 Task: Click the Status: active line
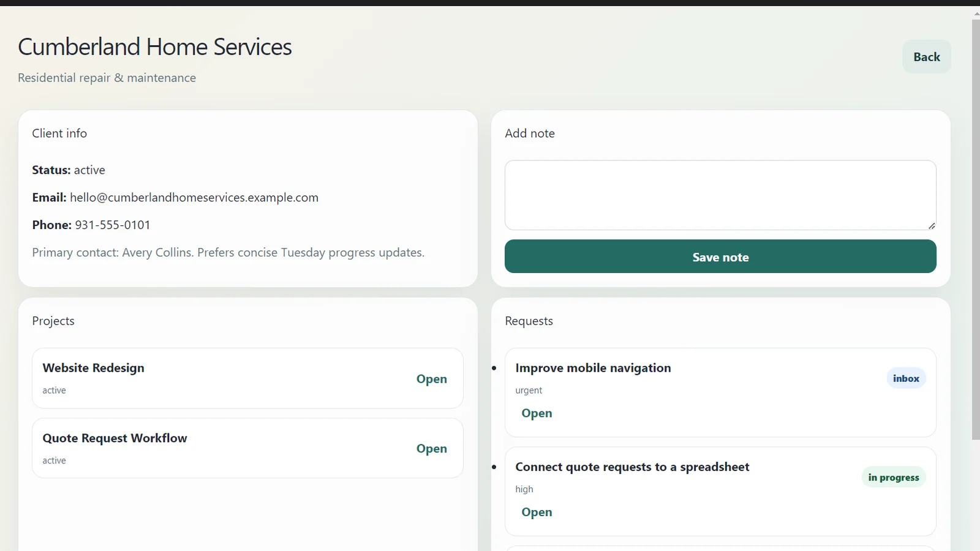(x=69, y=170)
